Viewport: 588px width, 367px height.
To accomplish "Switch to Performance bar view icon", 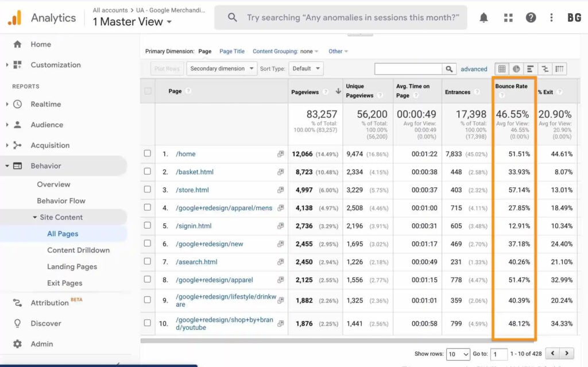I will (x=530, y=69).
